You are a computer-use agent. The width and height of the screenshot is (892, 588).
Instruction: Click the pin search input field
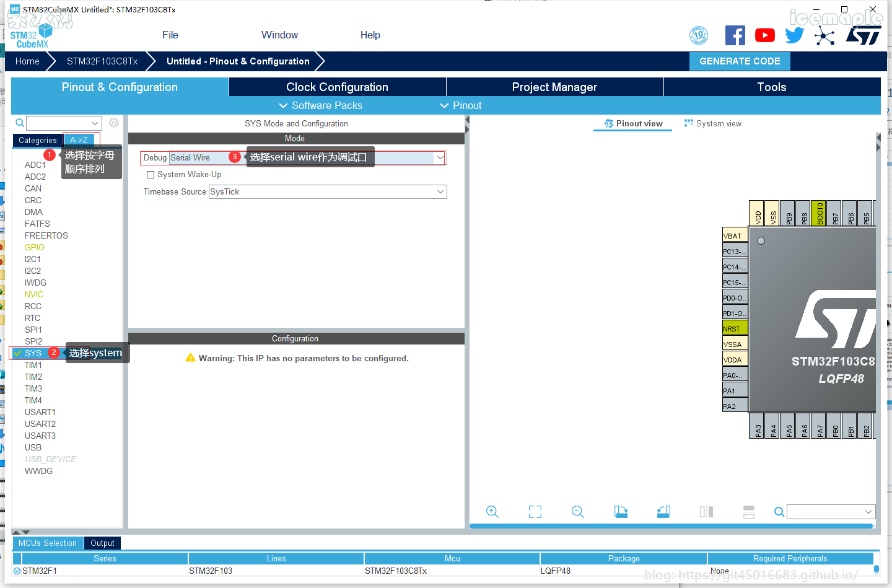coord(825,512)
